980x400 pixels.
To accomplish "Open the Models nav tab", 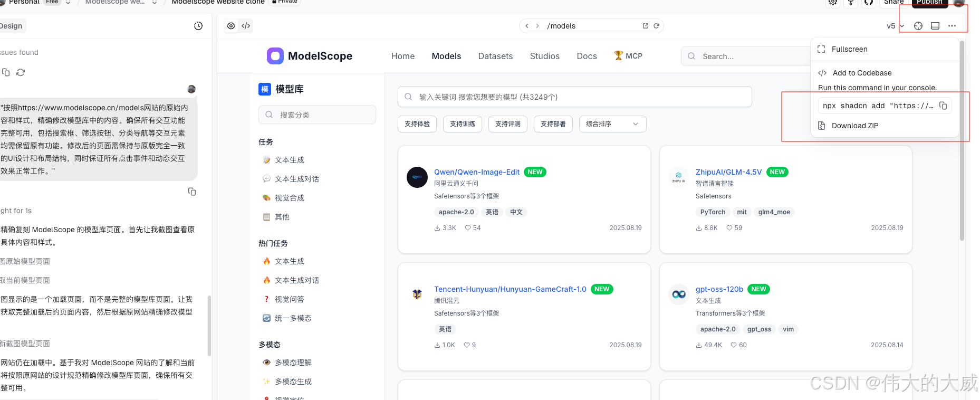I will (446, 56).
